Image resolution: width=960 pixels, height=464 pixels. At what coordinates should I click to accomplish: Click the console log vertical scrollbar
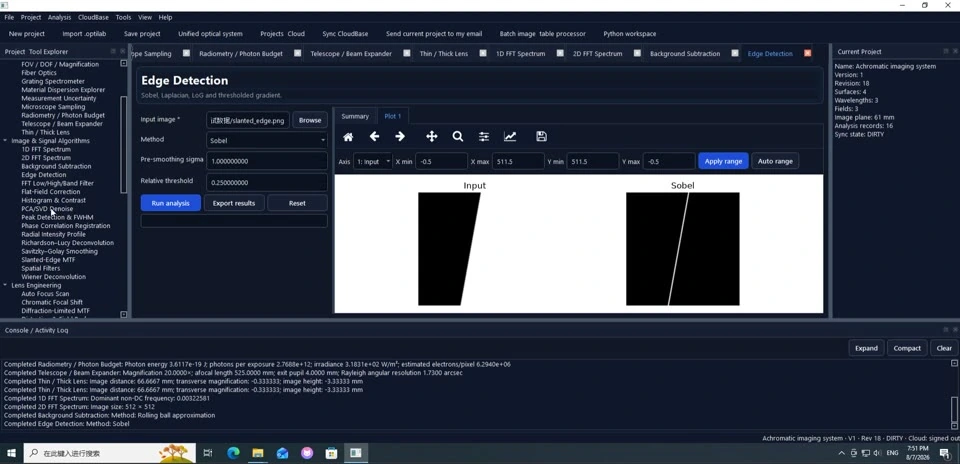click(954, 409)
